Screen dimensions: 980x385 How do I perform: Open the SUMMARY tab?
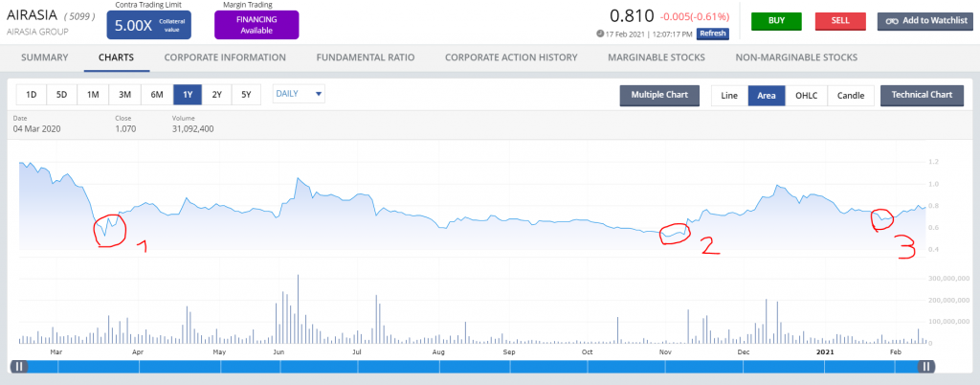click(x=44, y=57)
